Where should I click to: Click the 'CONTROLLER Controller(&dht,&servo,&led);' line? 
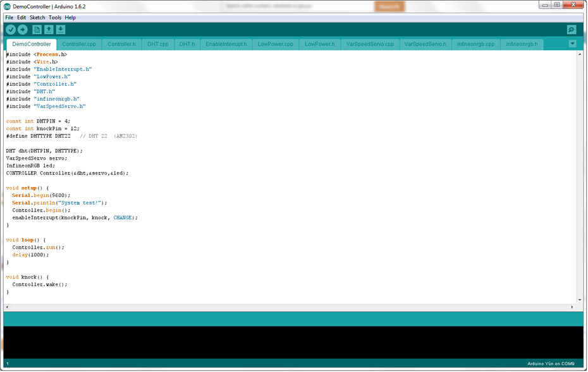click(x=67, y=173)
